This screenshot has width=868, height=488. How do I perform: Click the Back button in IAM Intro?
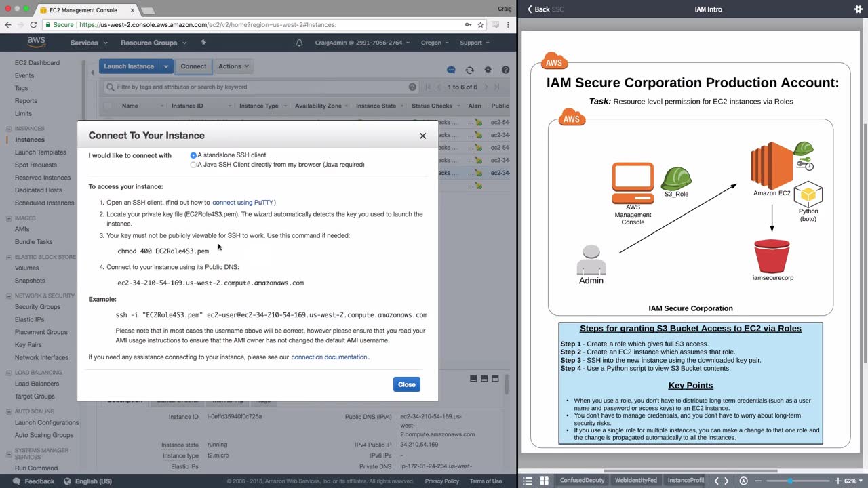(538, 9)
